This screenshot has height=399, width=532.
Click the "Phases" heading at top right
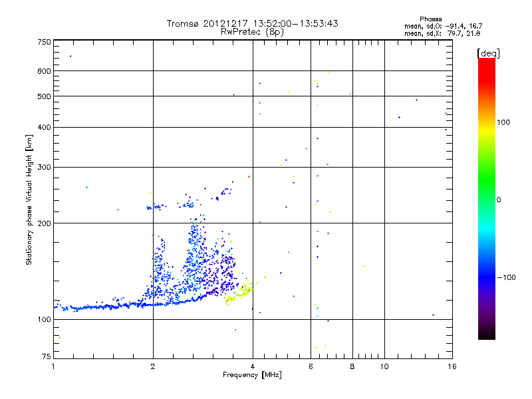430,19
